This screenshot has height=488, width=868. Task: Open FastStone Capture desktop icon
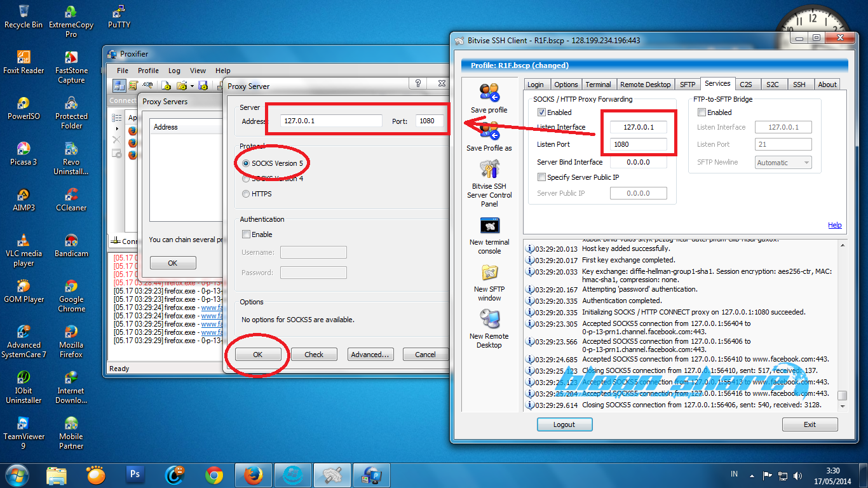tap(71, 57)
